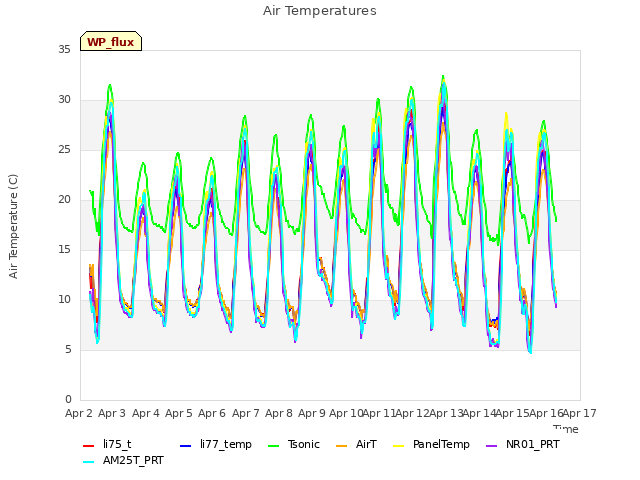Click the blue li77_temp legend swatch
Image resolution: width=640 pixels, height=480 pixels.
[x=185, y=445]
